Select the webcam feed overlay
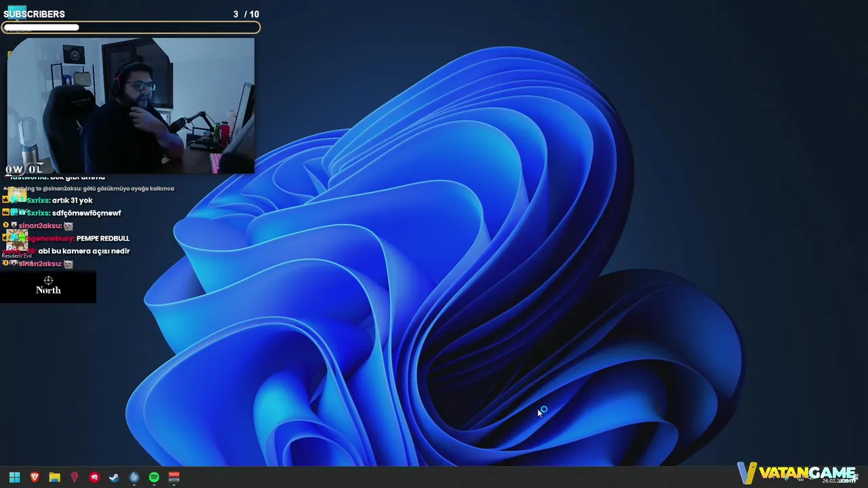Viewport: 868px width, 488px height. [x=131, y=106]
